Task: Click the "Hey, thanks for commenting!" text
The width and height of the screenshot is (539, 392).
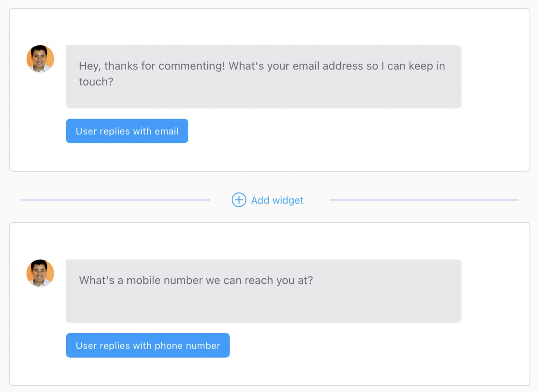Action: (152, 66)
